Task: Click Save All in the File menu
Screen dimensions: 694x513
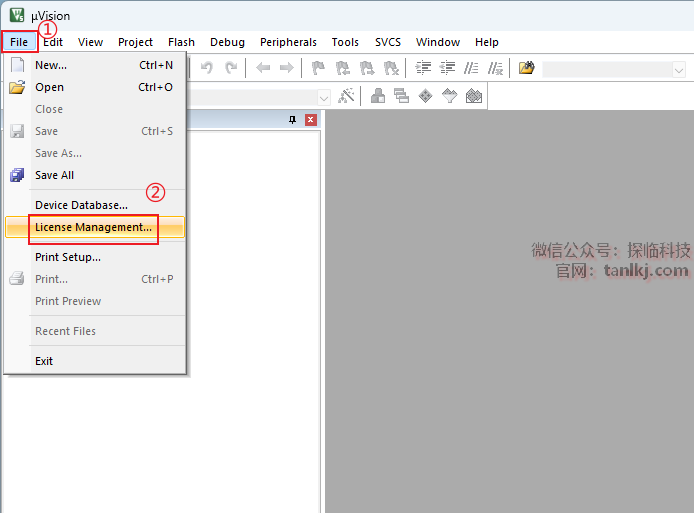Action: click(54, 175)
